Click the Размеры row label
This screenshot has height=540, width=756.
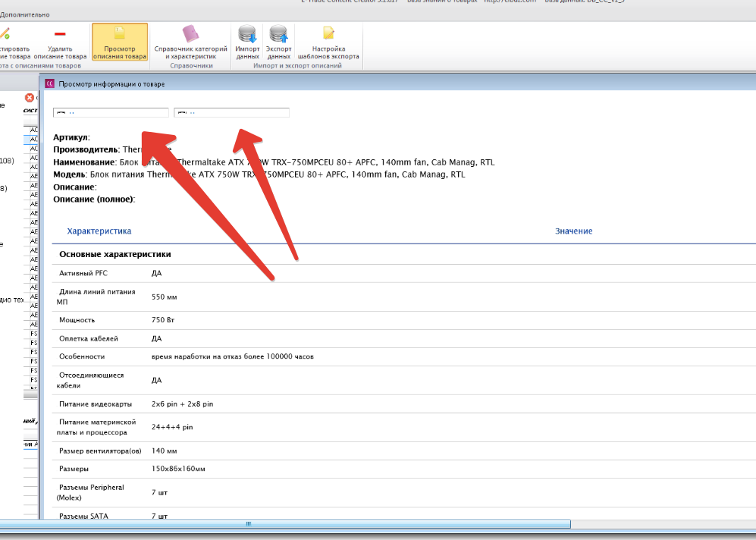74,469
